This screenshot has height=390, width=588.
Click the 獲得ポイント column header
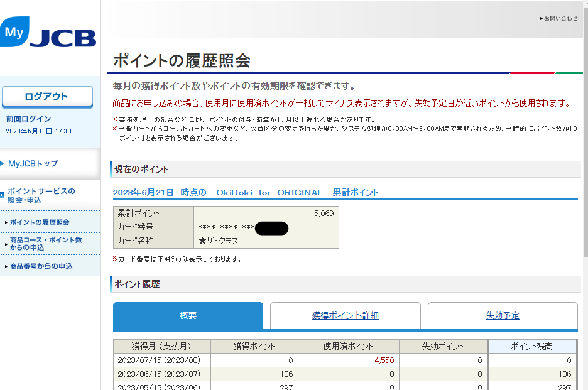(x=254, y=346)
